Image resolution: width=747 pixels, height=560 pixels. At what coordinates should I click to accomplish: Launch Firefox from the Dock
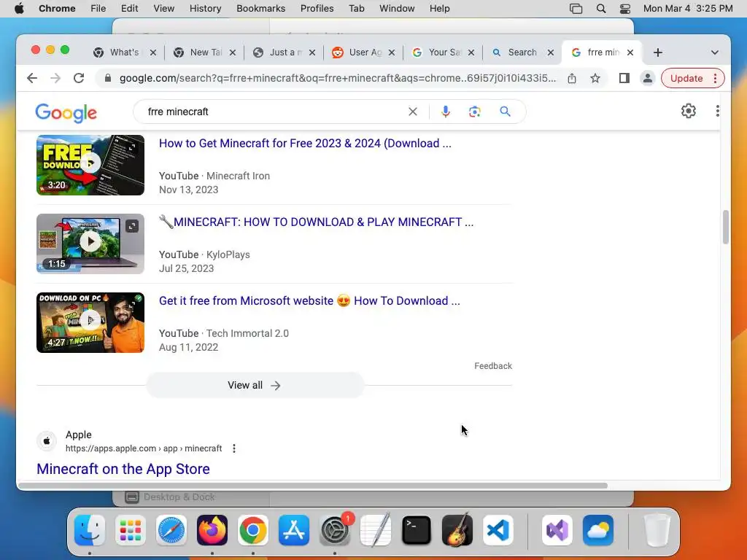pos(212,530)
